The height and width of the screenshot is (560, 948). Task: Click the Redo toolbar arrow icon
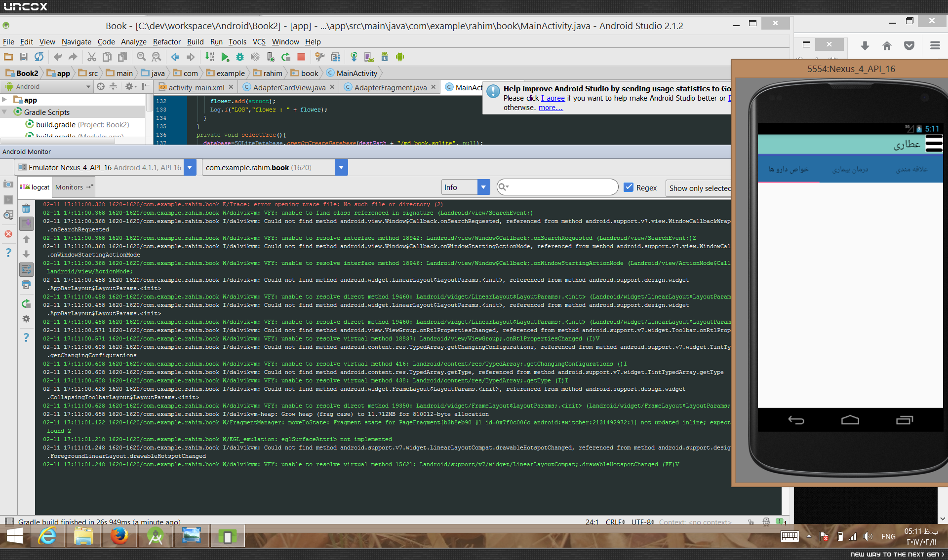tap(73, 57)
